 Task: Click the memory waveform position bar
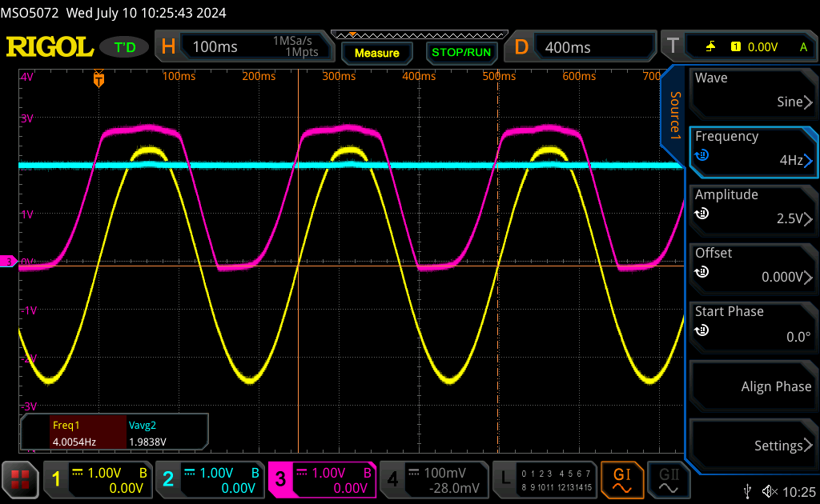pos(420,35)
